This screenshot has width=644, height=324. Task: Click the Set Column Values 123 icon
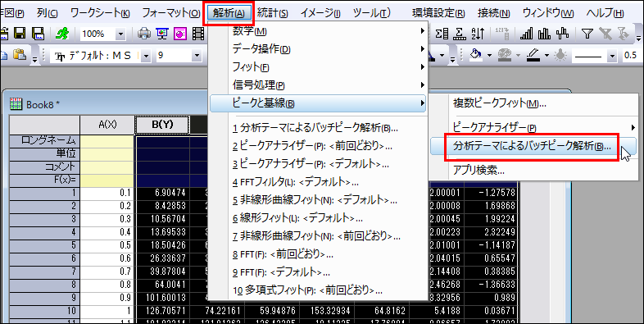(502, 34)
